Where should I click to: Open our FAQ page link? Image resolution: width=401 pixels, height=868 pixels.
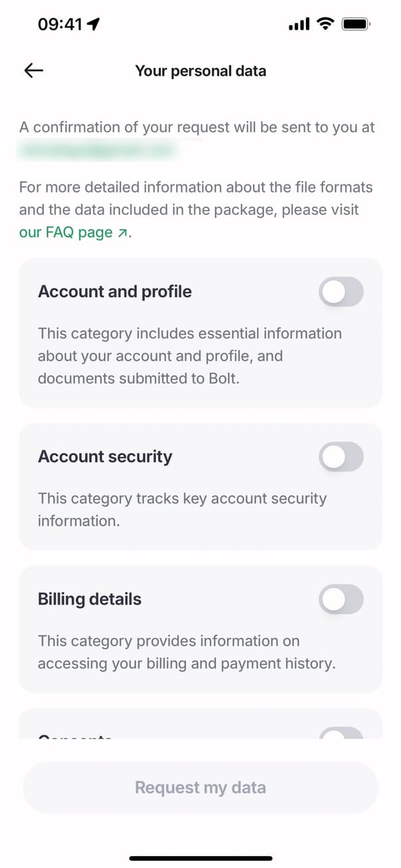point(66,232)
